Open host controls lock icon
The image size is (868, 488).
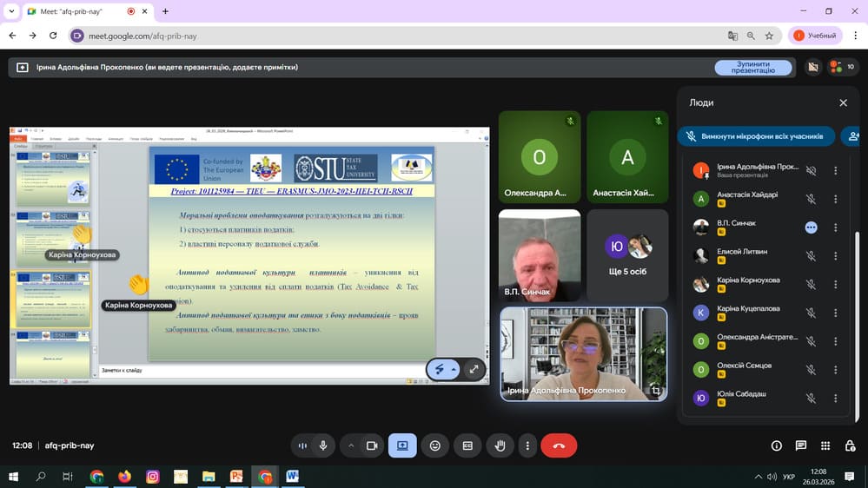coord(850,445)
